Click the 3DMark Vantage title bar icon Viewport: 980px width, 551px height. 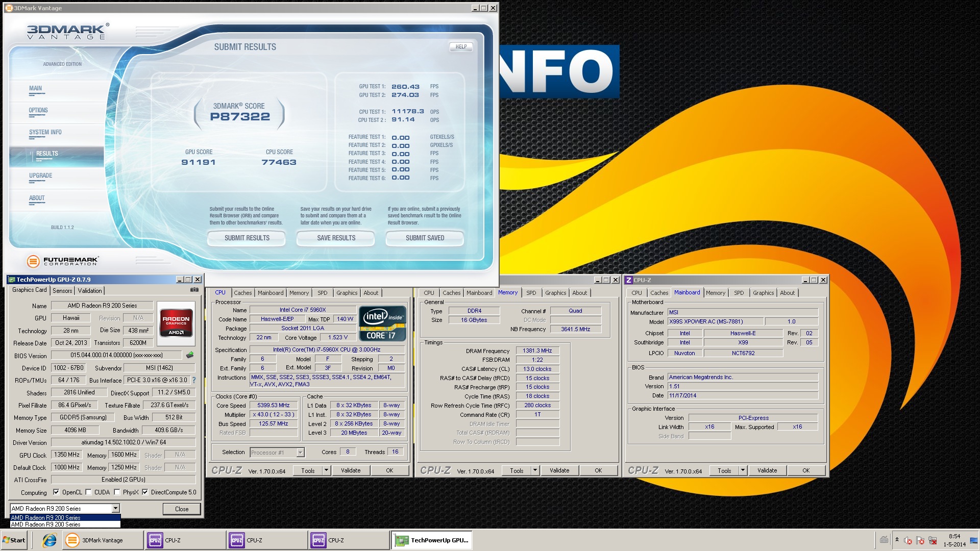coord(9,8)
